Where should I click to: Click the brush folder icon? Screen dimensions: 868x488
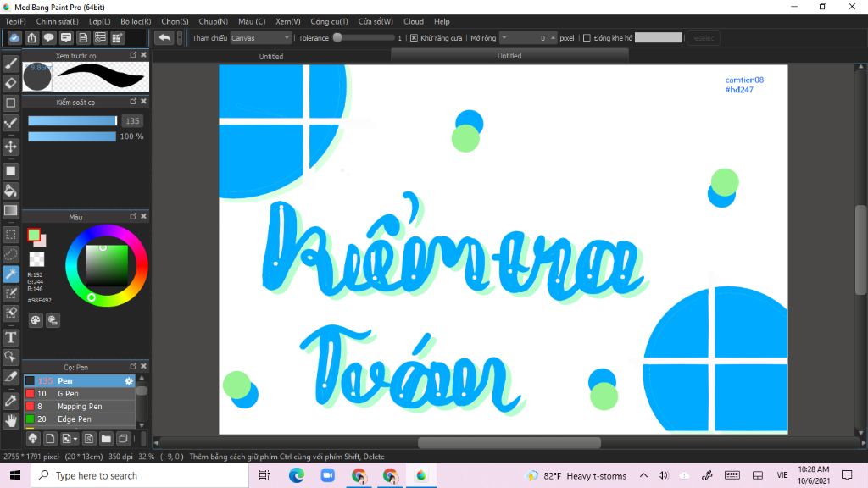point(106,439)
